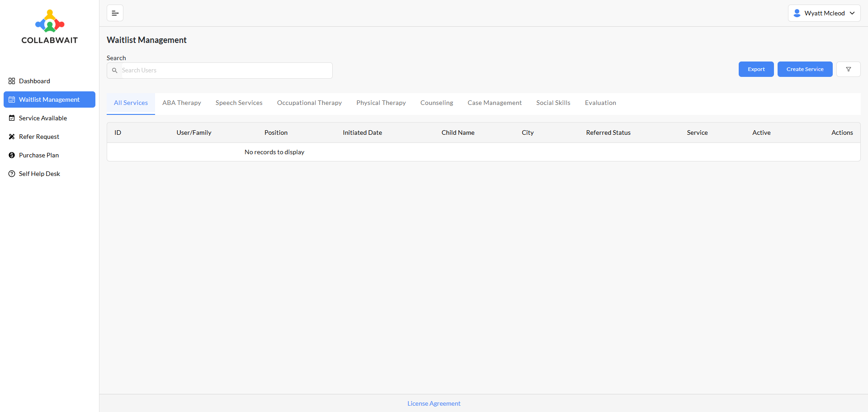
Task: Expand the Wyatt Mcleod user dropdown
Action: pos(824,13)
